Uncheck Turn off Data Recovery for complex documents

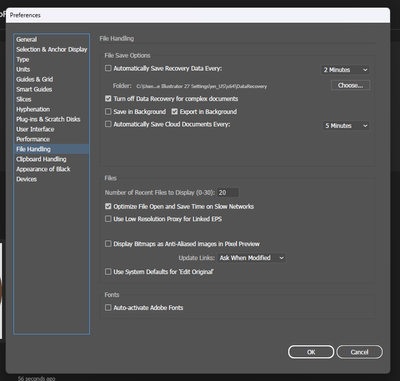click(108, 99)
